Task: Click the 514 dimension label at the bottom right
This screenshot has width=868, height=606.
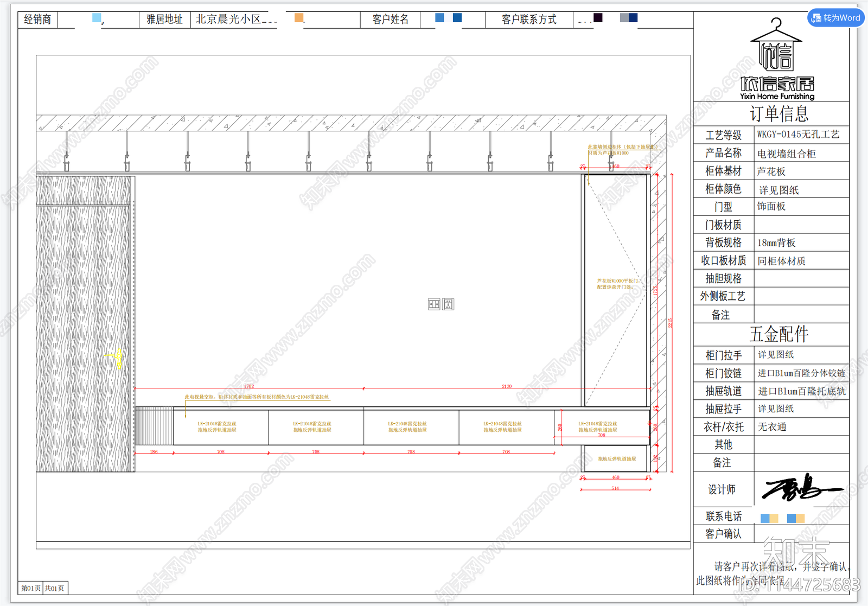Action: click(615, 488)
